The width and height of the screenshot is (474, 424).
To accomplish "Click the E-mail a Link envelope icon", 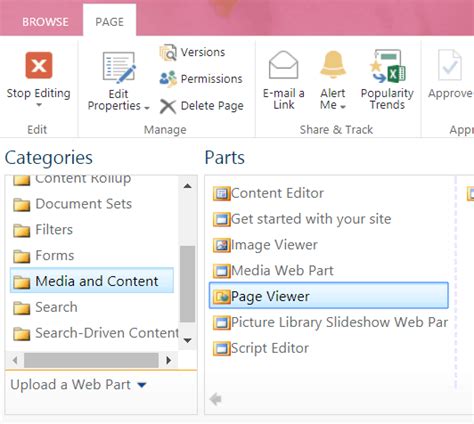I will [283, 65].
